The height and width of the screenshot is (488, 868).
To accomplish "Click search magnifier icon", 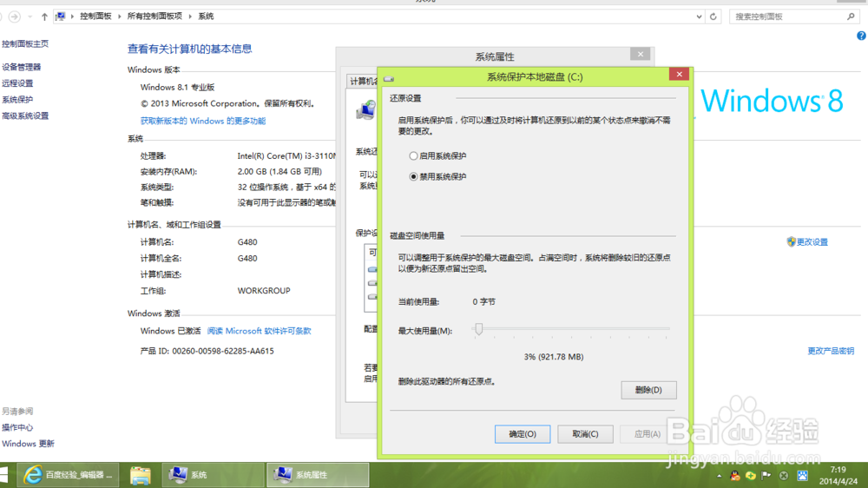I will pyautogui.click(x=851, y=16).
